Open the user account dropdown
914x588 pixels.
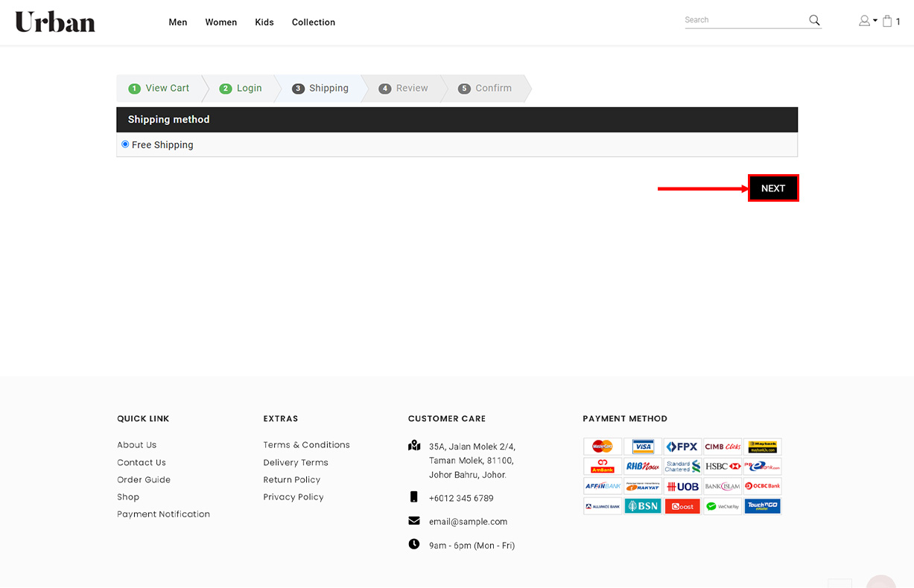pyautogui.click(x=868, y=21)
